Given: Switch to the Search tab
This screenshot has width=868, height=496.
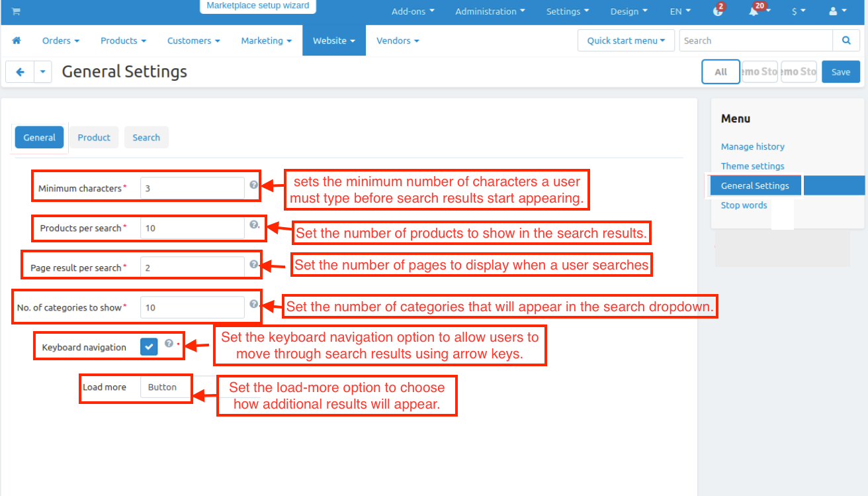Looking at the screenshot, I should click(146, 138).
